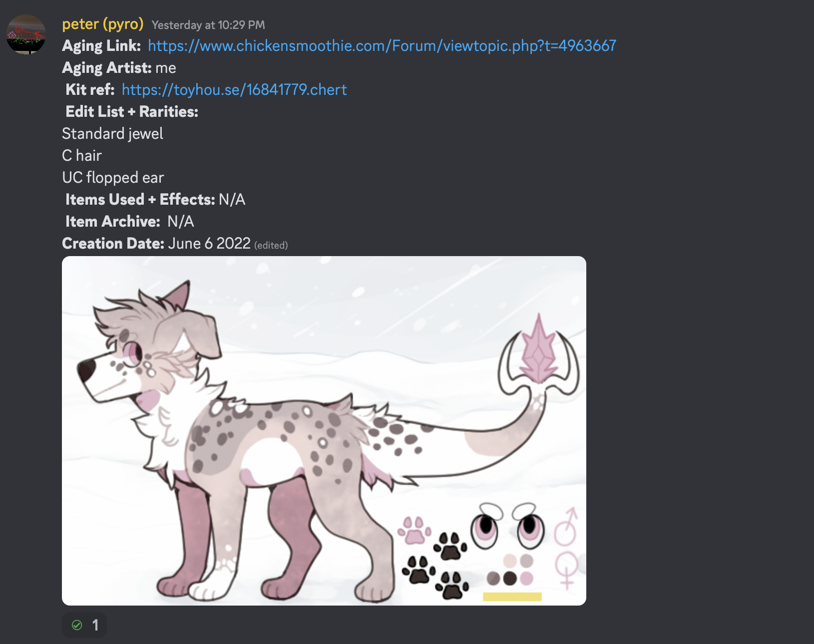This screenshot has width=814, height=644.
Task: Click the username peter (pyro)
Action: 103,24
